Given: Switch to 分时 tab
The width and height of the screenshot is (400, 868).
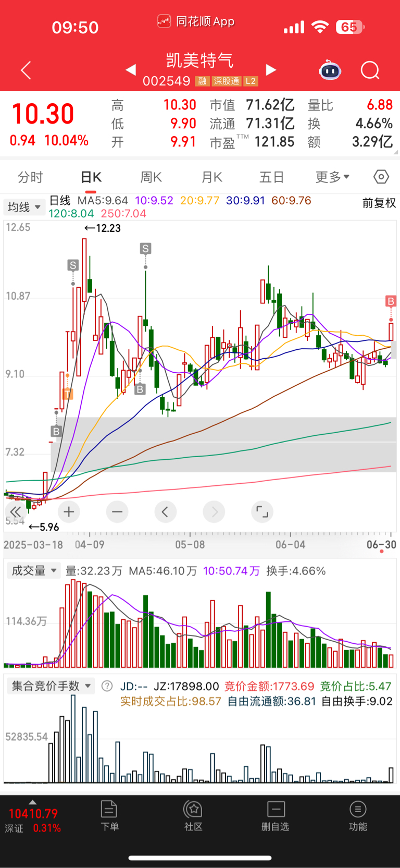Looking at the screenshot, I should pyautogui.click(x=30, y=177).
